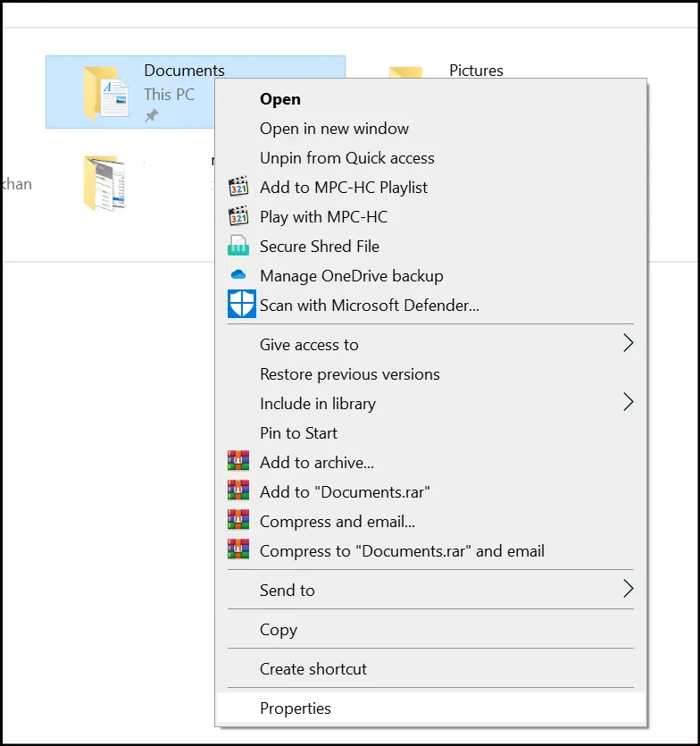Choose Open from the context menu
Image resolution: width=700 pixels, height=746 pixels.
[x=431, y=99]
